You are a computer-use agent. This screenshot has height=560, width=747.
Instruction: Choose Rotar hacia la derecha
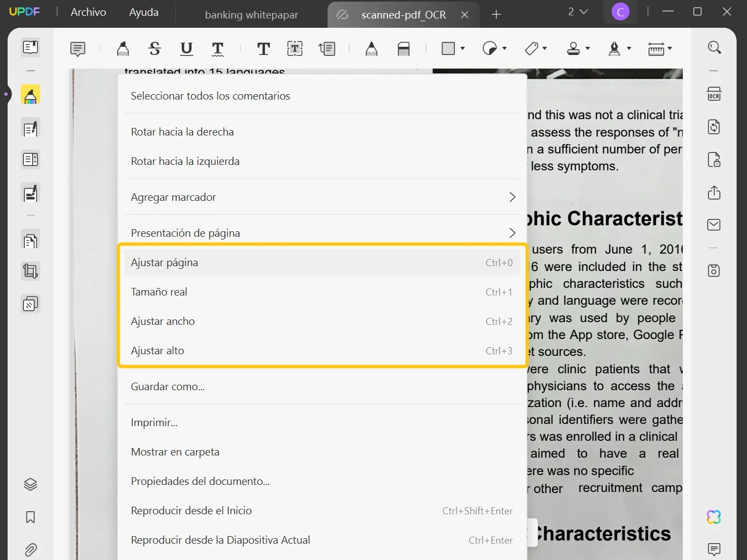coord(322,132)
